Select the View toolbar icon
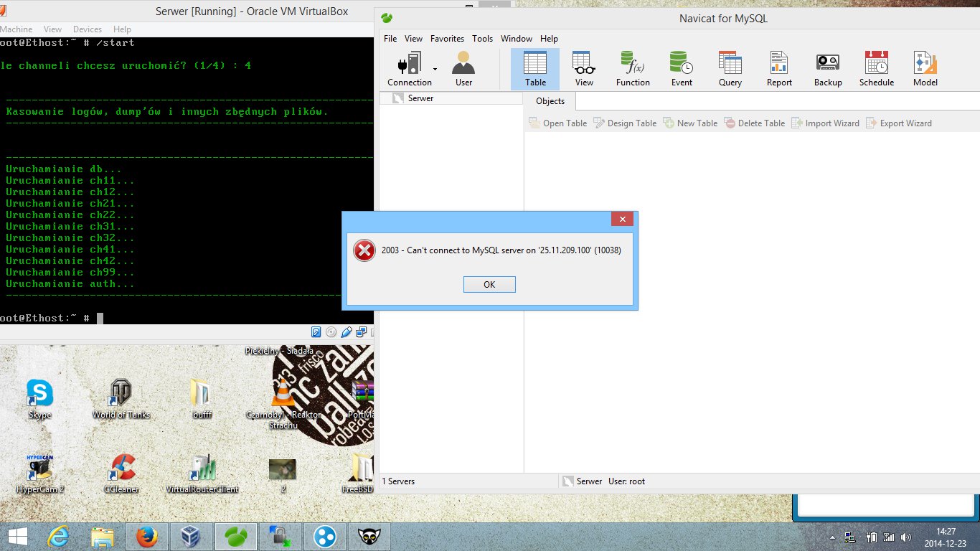The height and width of the screenshot is (551, 980). (584, 69)
